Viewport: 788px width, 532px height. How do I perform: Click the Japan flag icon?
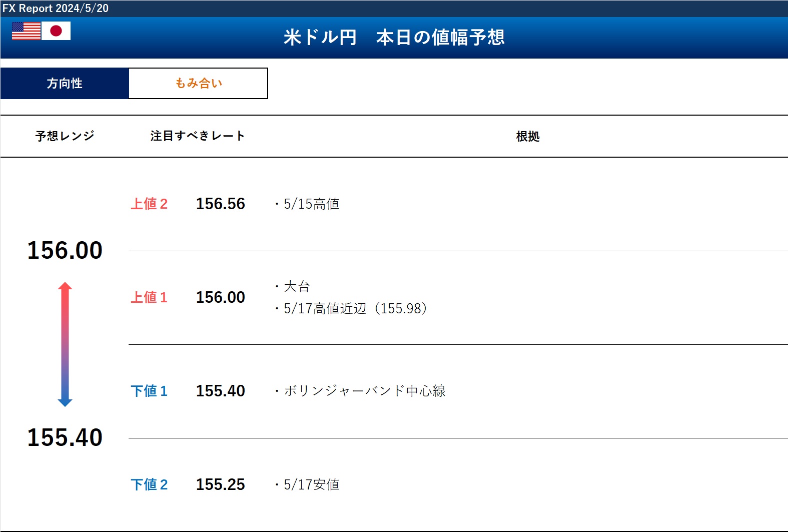56,31
